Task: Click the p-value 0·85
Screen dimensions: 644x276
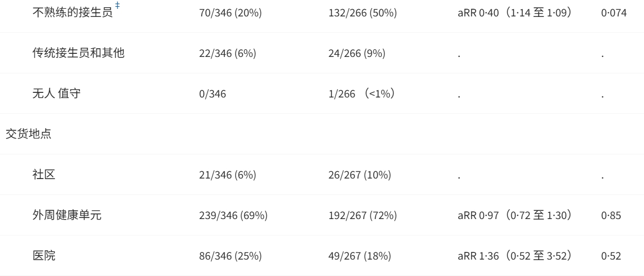Action: tap(611, 215)
